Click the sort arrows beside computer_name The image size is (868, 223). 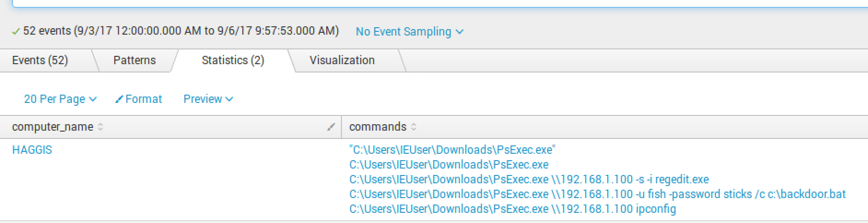click(100, 127)
